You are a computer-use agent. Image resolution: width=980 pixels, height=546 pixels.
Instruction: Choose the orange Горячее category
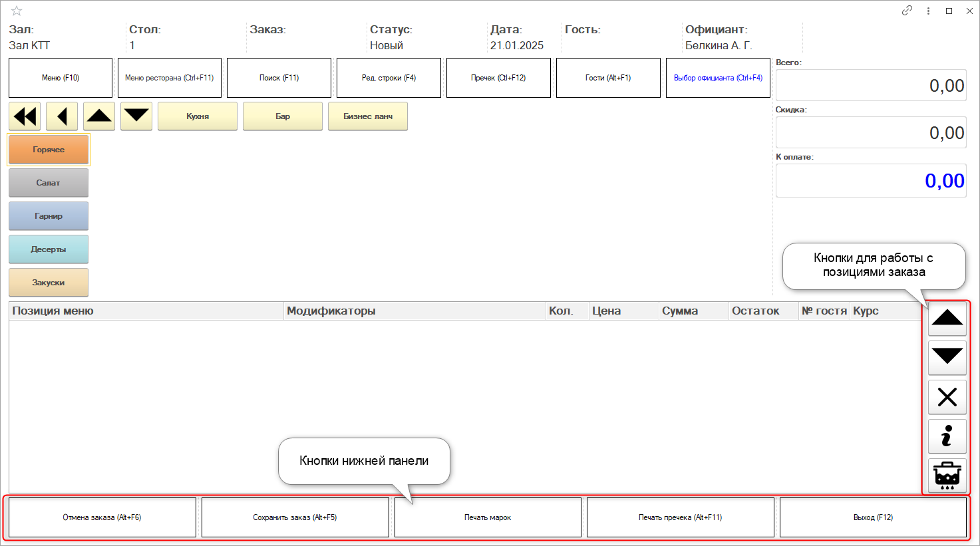(49, 150)
